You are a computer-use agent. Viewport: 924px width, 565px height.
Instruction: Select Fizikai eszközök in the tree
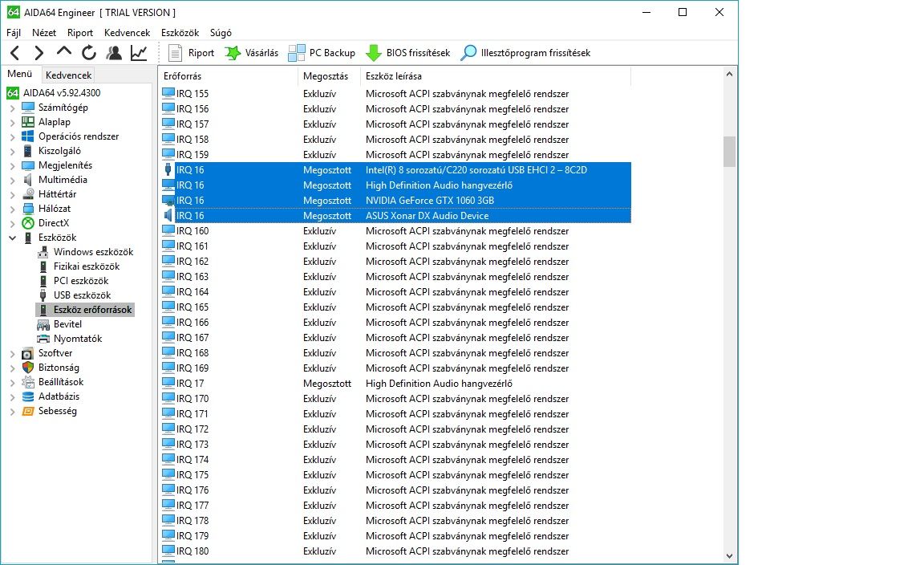click(87, 266)
